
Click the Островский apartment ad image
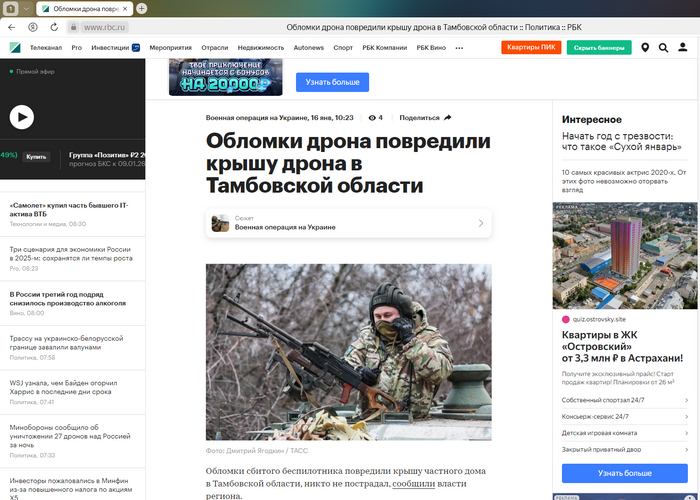625,256
